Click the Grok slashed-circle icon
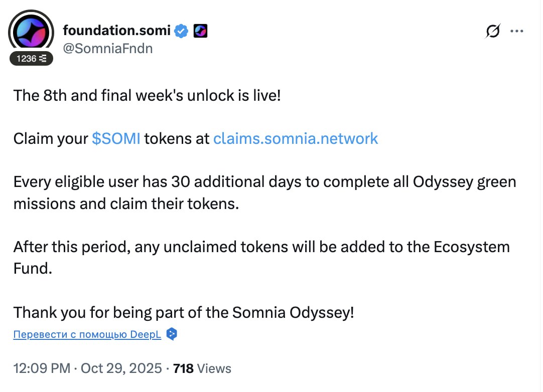The image size is (543, 392). pyautogui.click(x=492, y=31)
